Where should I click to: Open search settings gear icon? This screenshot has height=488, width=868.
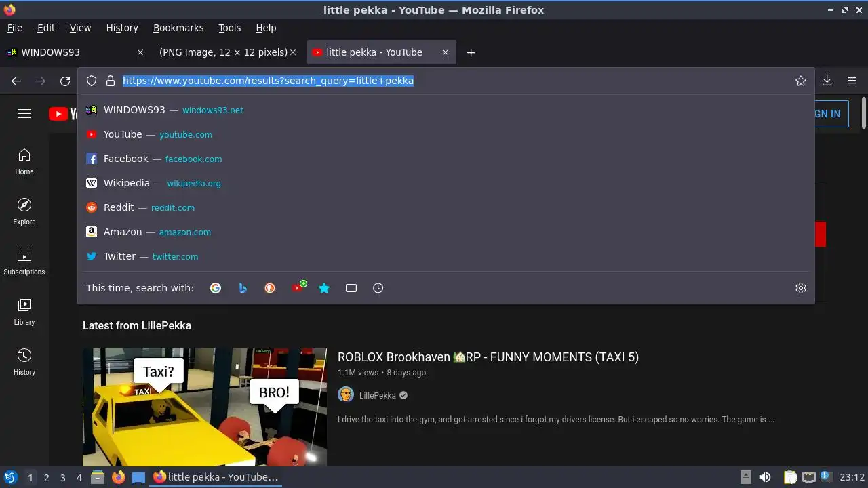pos(801,288)
